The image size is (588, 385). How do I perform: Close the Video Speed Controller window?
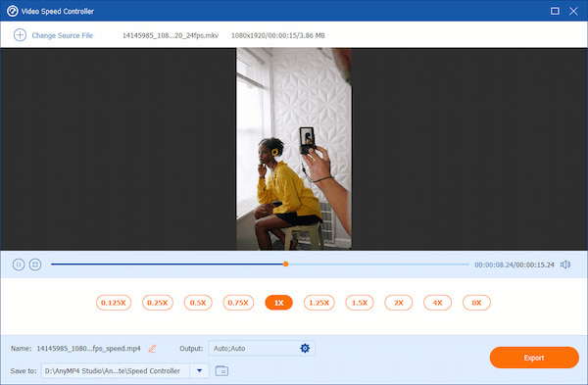[x=573, y=11]
